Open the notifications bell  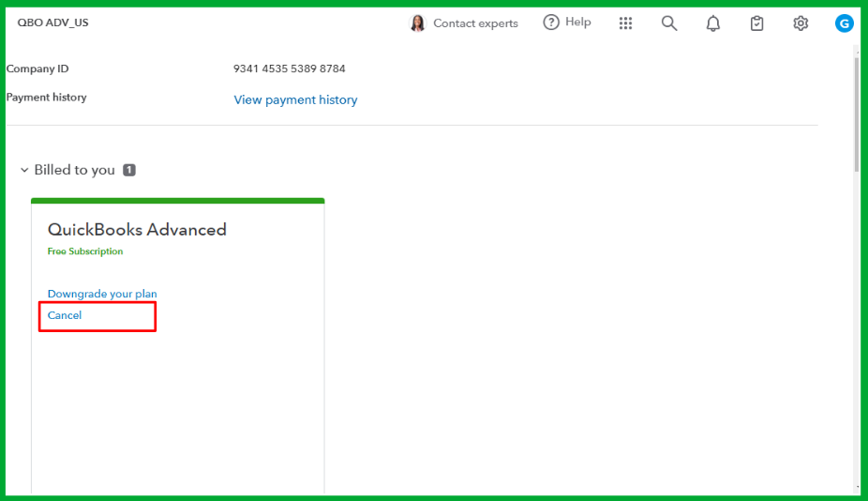pos(713,23)
